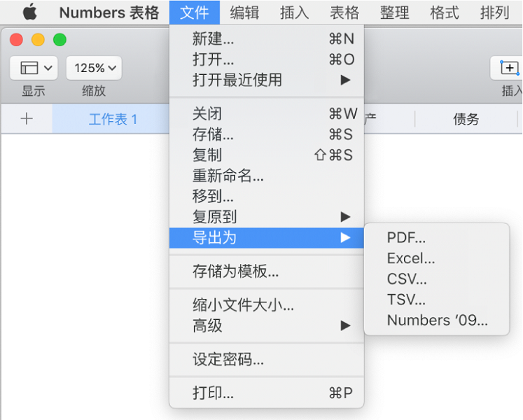The height and width of the screenshot is (420, 523).
Task: Click the insert sheet toolbar icon
Action: click(507, 68)
